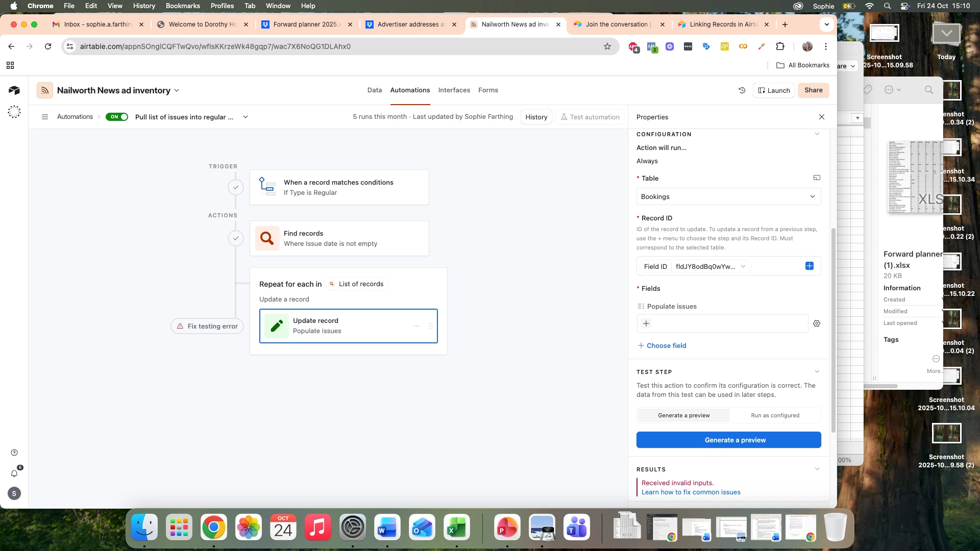Collapse the Test Step section chevron
Screen dimensions: 980x551
tap(817, 372)
